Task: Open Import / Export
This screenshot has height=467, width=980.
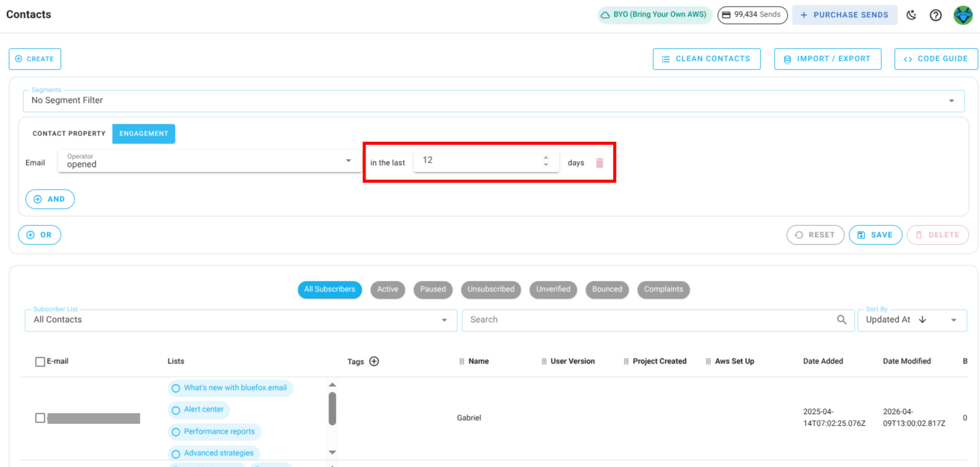Action: (828, 59)
